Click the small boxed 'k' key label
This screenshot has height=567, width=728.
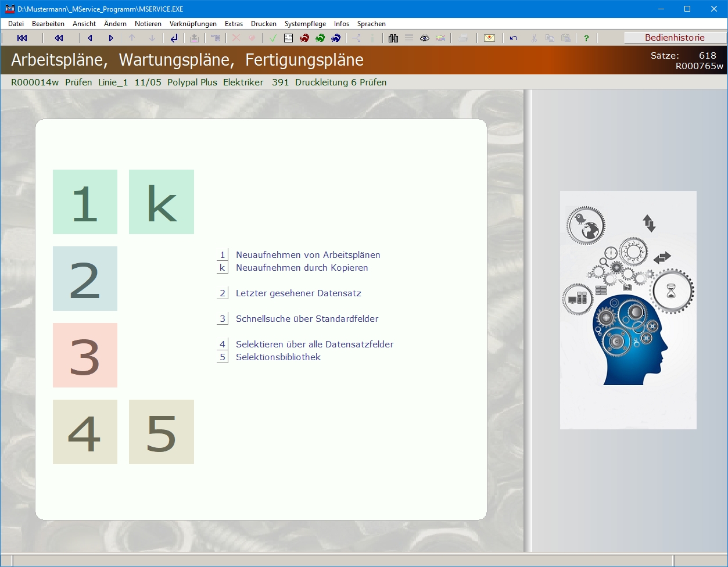click(x=222, y=268)
